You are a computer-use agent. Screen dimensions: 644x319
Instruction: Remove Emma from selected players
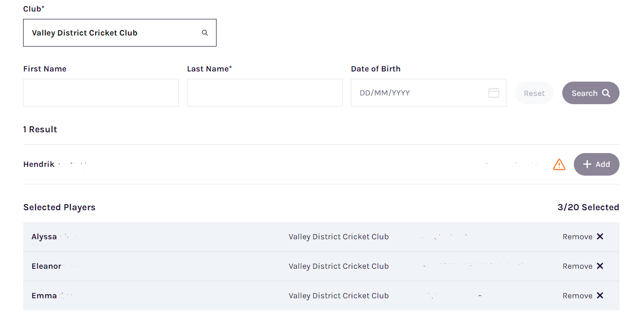pos(583,295)
